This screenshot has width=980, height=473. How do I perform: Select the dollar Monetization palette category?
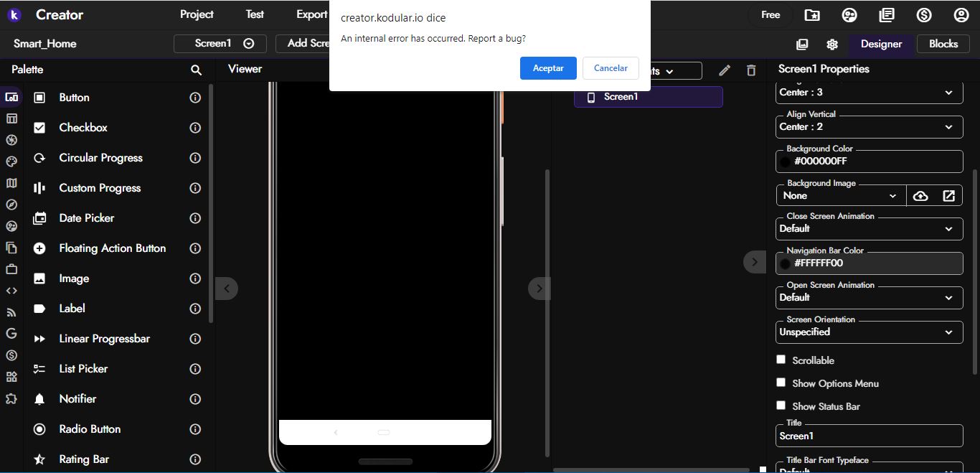pyautogui.click(x=11, y=355)
